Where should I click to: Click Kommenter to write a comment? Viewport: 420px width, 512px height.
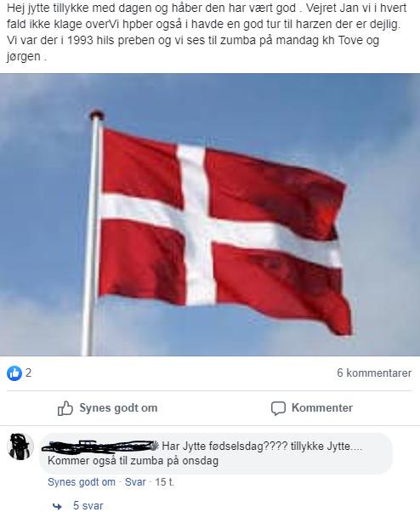(312, 408)
